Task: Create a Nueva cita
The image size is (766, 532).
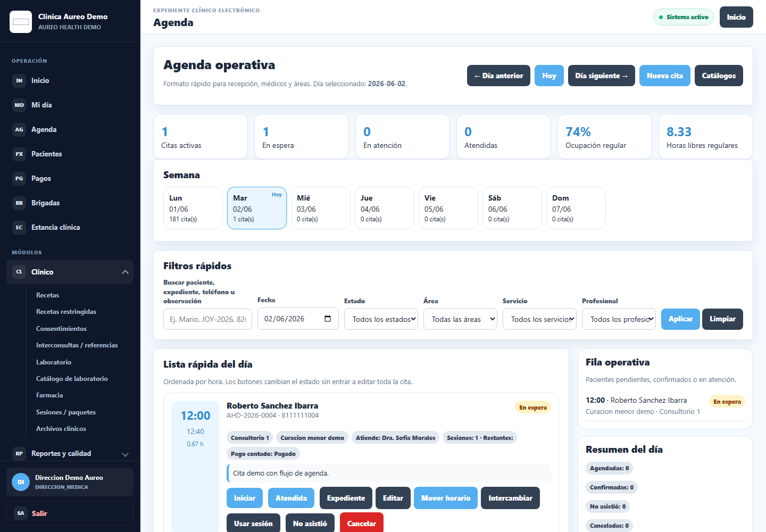Action: point(665,76)
